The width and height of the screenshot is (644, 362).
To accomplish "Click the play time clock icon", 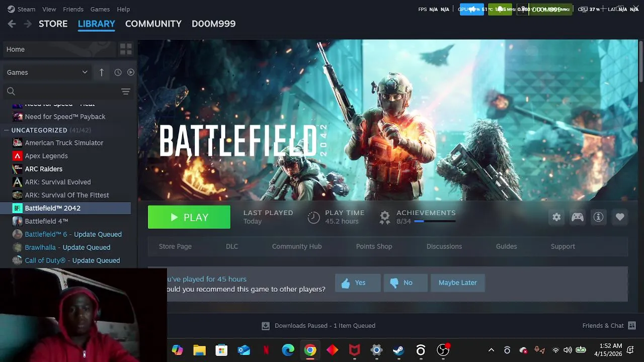I will click(313, 217).
